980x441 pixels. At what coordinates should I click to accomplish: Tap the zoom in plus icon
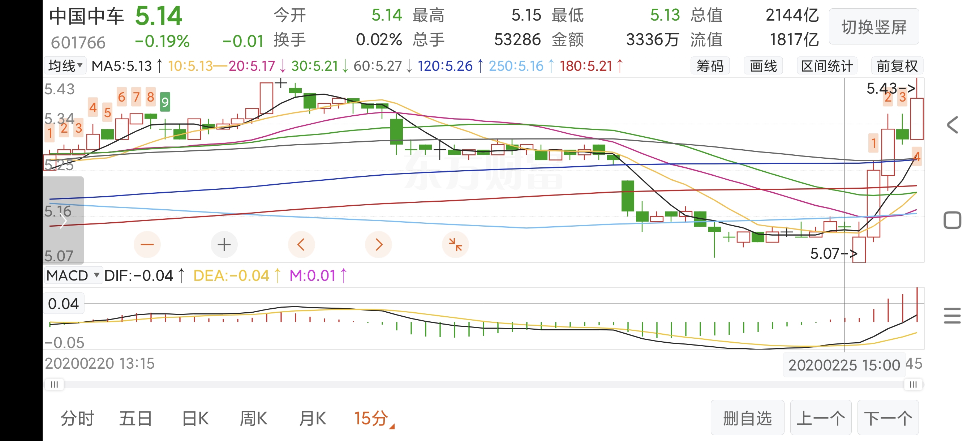[x=224, y=244]
